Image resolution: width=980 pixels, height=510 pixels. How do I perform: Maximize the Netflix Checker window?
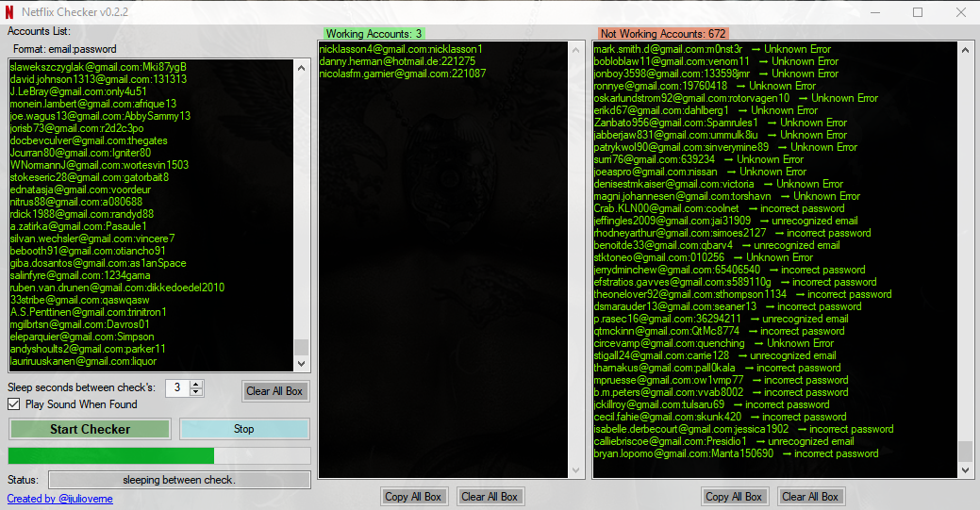tap(918, 12)
